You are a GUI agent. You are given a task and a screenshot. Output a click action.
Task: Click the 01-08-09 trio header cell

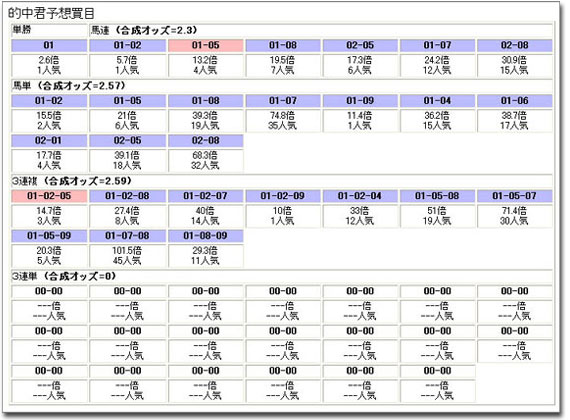pyautogui.click(x=205, y=236)
